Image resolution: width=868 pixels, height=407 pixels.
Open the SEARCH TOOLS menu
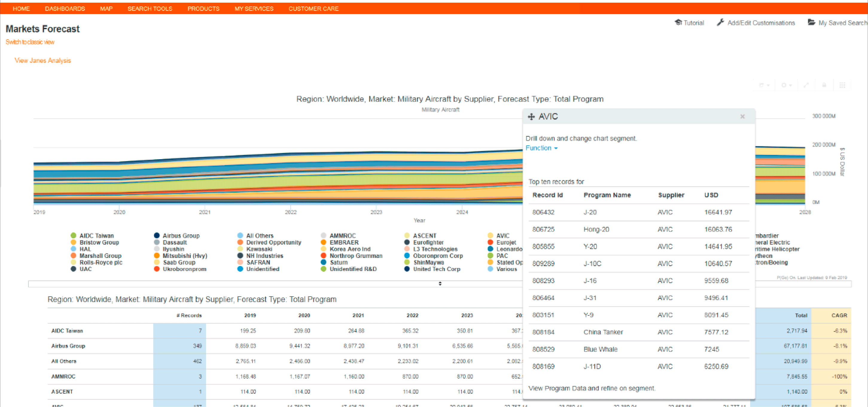(150, 9)
